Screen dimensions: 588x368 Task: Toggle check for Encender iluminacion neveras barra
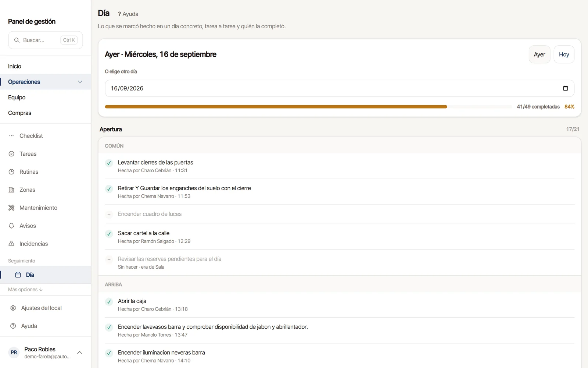[109, 353]
